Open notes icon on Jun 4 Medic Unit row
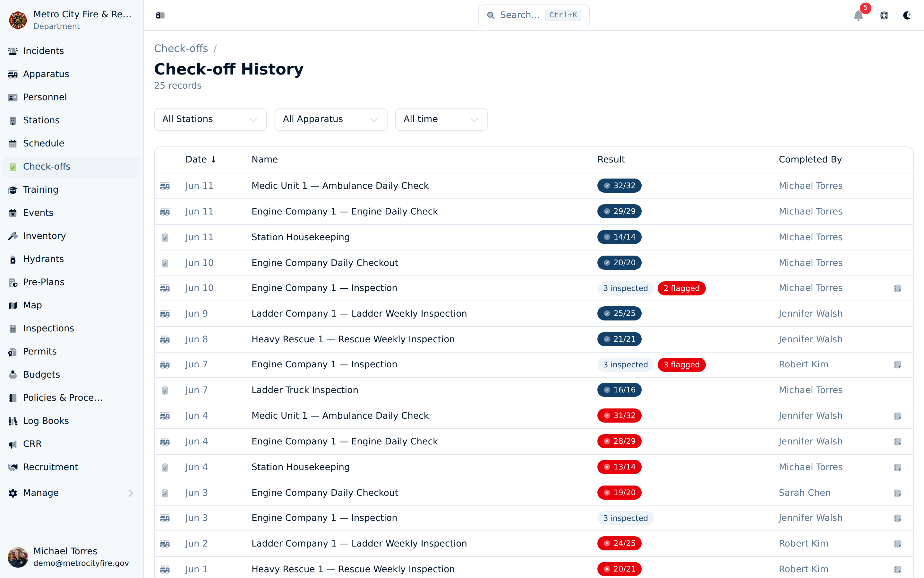 [x=897, y=416]
